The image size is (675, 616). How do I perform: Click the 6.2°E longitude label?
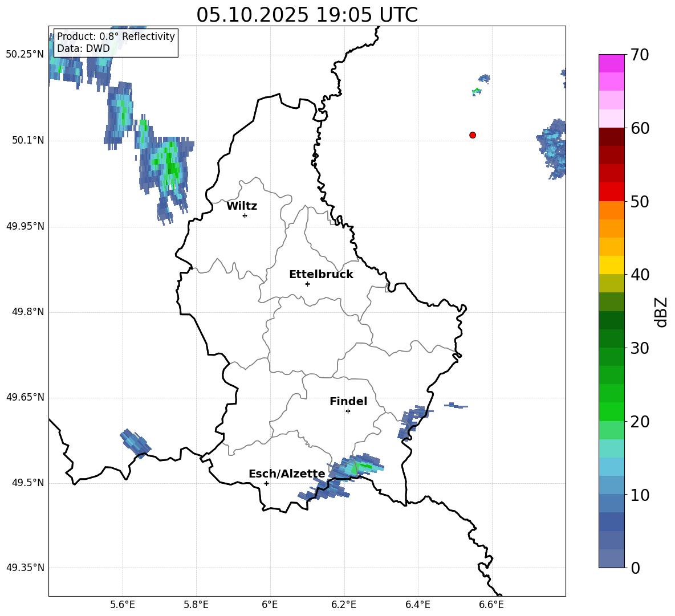[x=344, y=605]
